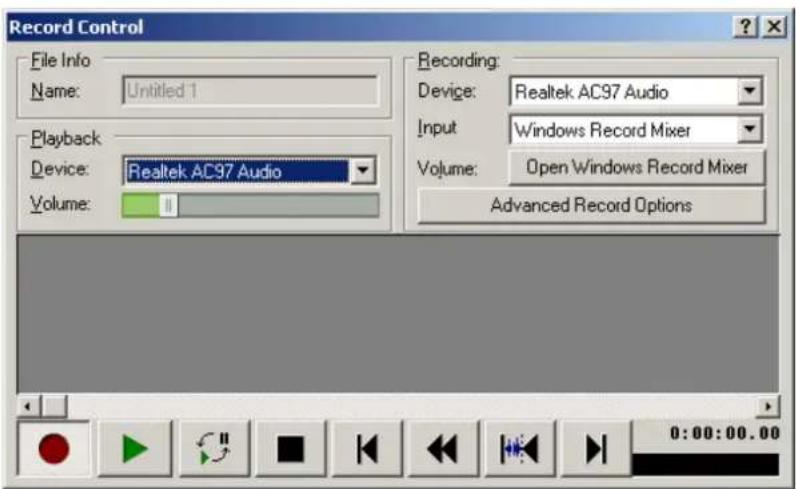Click the Windows Record Mixer input combo box
This screenshot has height=489, width=796.
[636, 129]
